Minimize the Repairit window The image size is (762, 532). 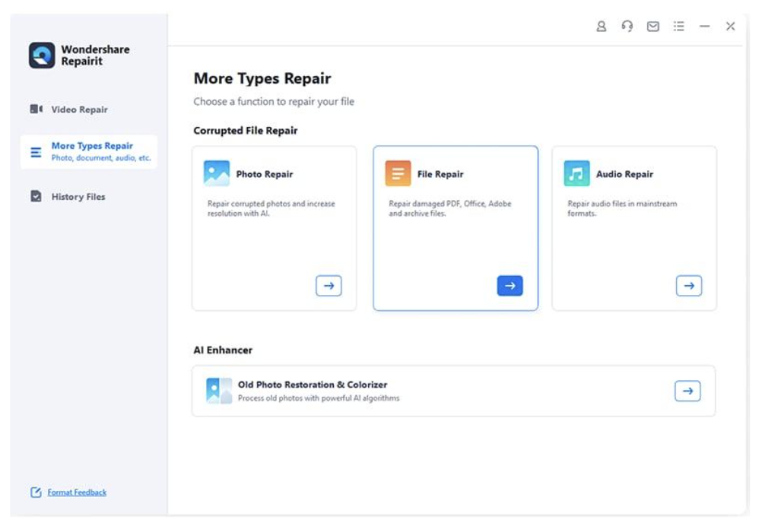coord(705,27)
